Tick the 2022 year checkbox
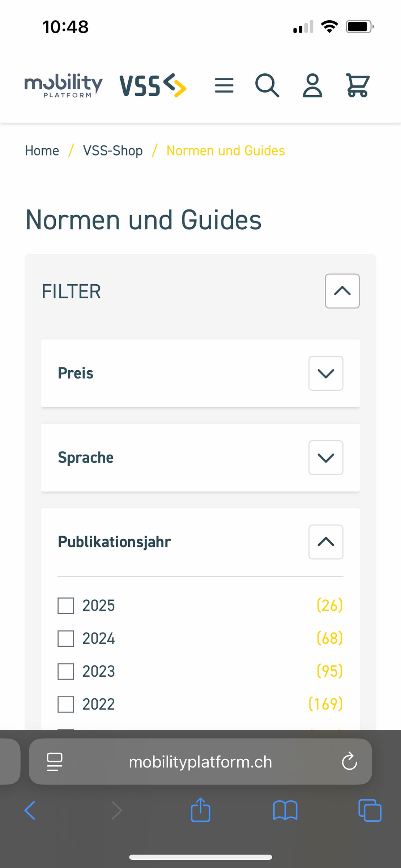Screen dimensions: 401x868 coord(66,704)
